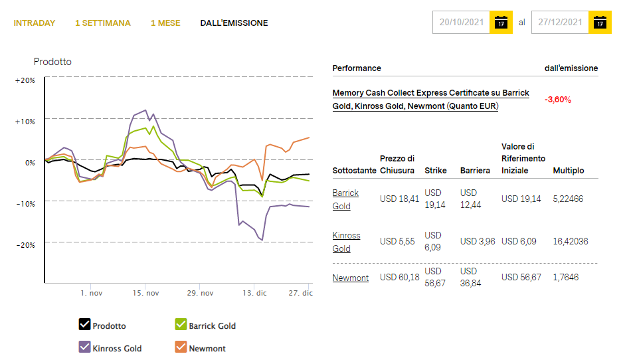Click the 29. nov axis label
Screen dimensions: 627x364
point(200,293)
